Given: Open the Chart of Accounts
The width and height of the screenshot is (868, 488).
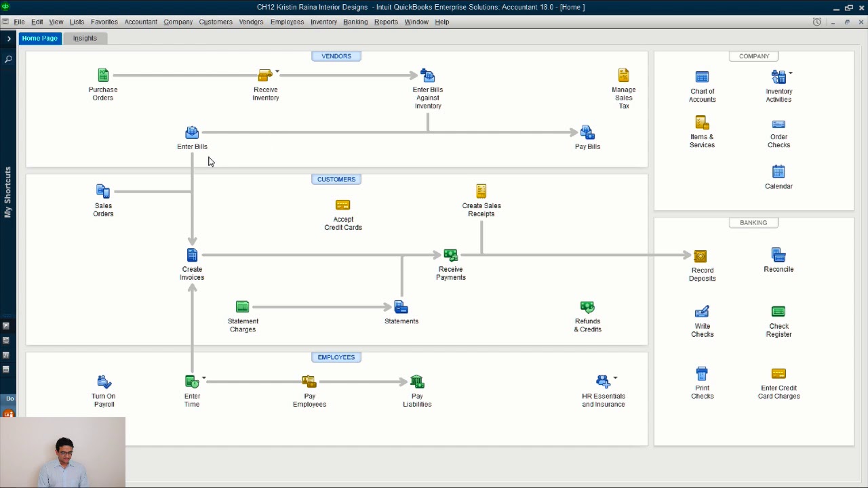Looking at the screenshot, I should (702, 77).
